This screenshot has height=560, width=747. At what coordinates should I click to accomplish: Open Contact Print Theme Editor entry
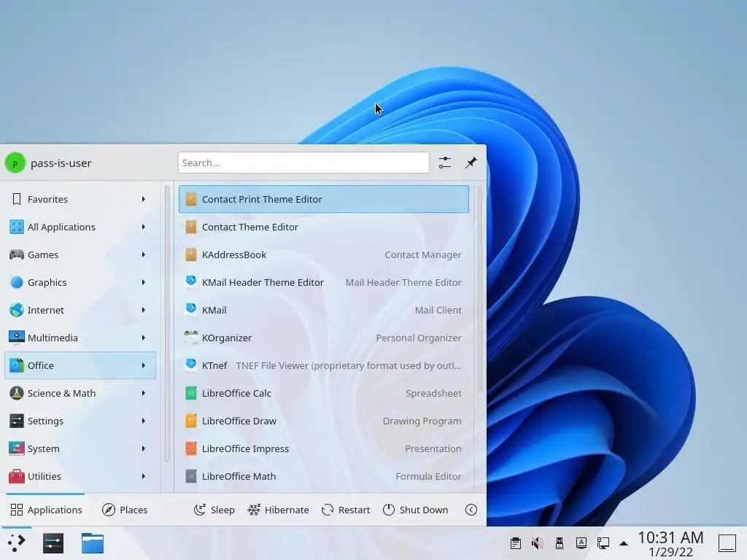tap(323, 199)
